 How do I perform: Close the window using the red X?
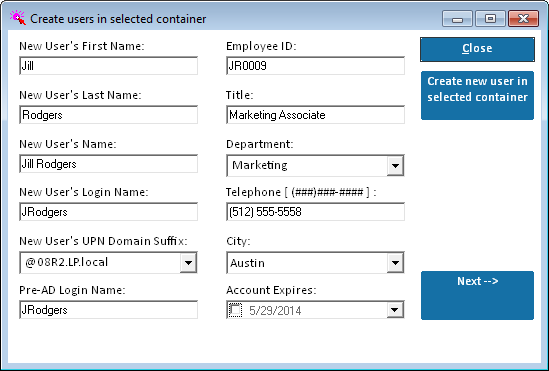click(523, 19)
